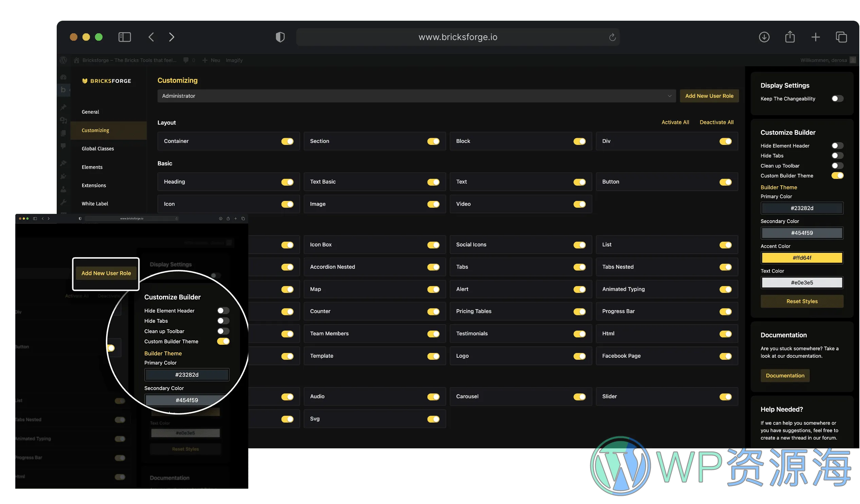Viewport: 860px width, 504px height.
Task: Open the General settings page
Action: [x=90, y=112]
